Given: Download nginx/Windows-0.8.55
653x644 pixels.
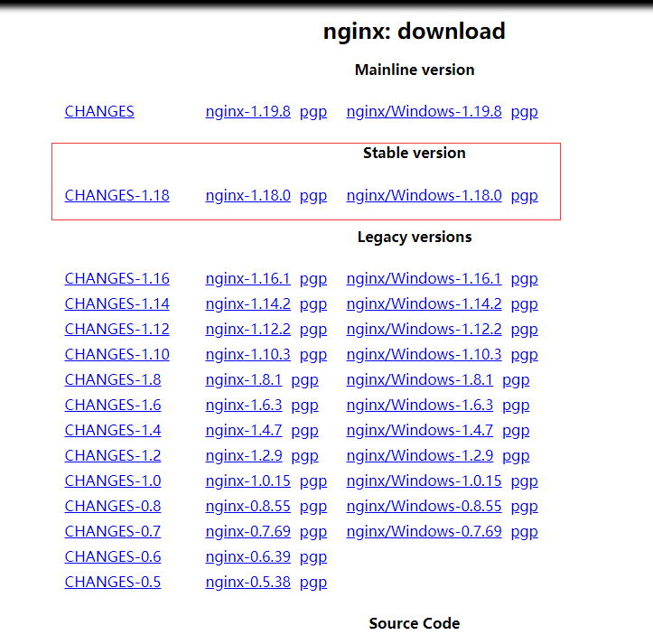Looking at the screenshot, I should (424, 506).
